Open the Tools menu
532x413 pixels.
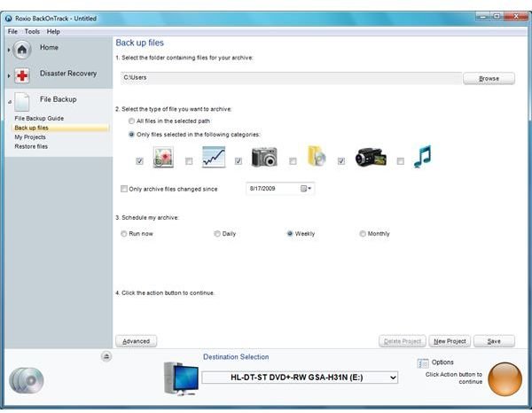(32, 32)
